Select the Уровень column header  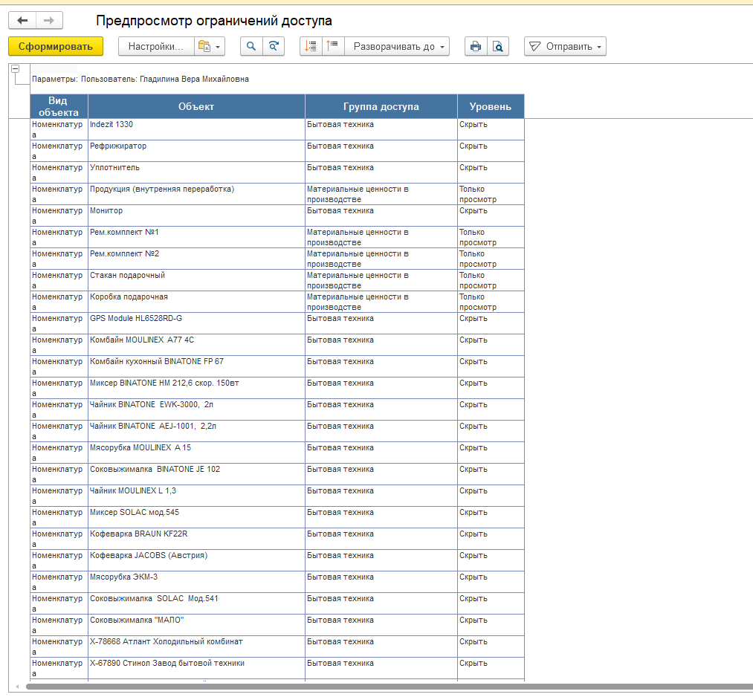[491, 106]
